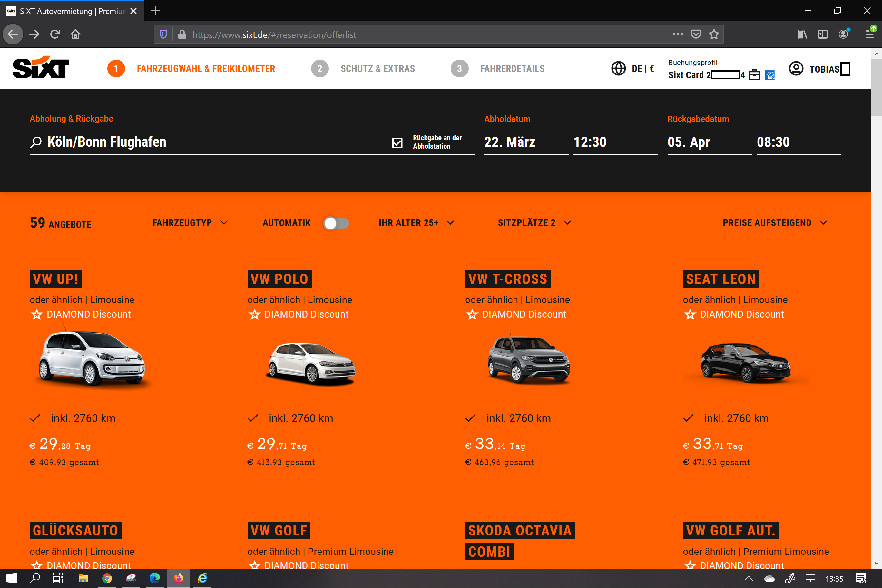Change pickup date 22. März
Image resolution: width=882 pixels, height=588 pixels.
[x=526, y=142]
